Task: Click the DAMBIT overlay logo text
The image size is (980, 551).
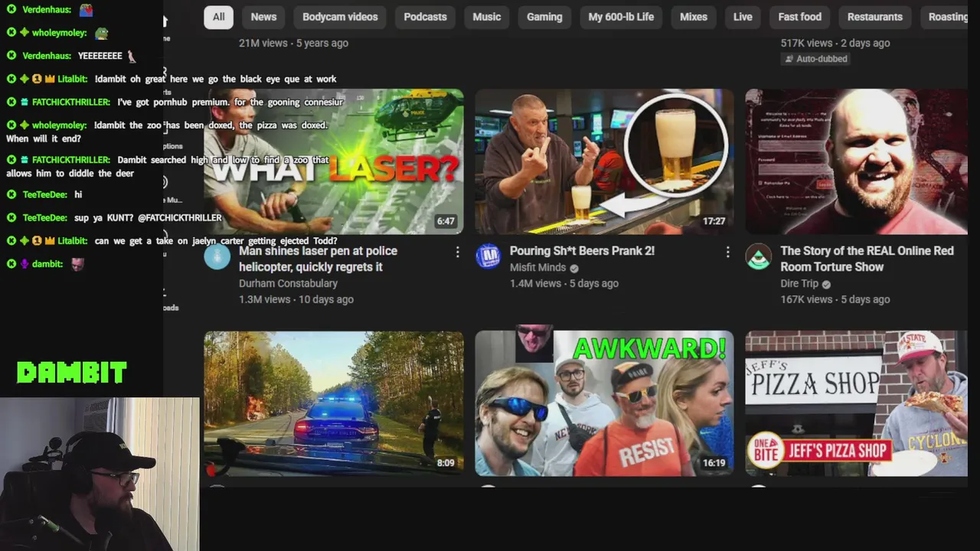Action: click(72, 373)
